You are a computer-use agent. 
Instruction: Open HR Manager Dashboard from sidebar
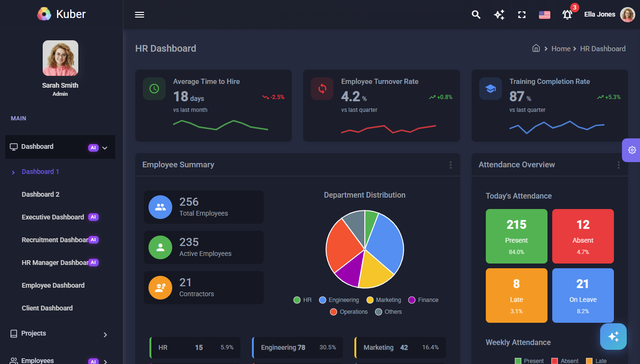click(x=55, y=263)
